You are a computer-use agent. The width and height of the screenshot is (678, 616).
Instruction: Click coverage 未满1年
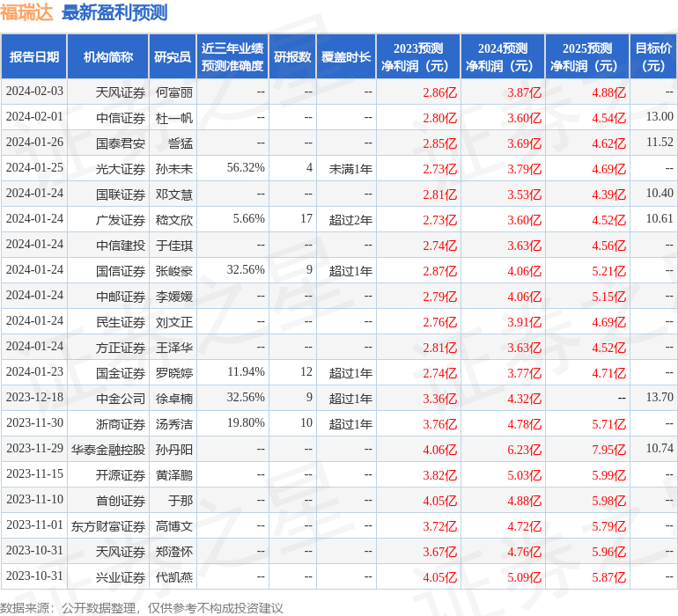(350, 169)
